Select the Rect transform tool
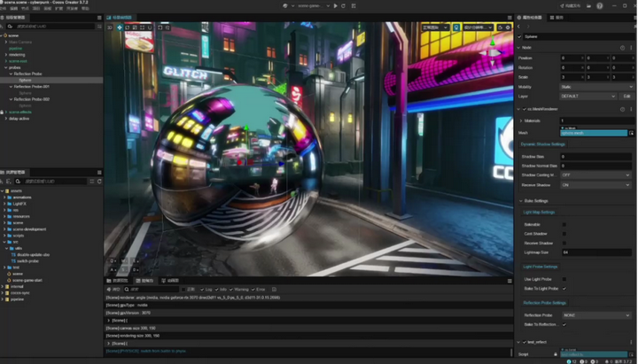 coord(143,27)
